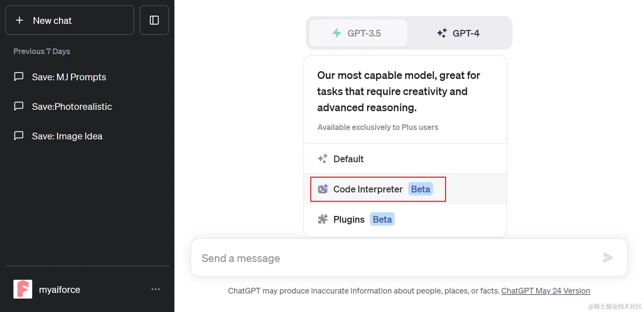Open the three-dot options menu near myaiforce
The width and height of the screenshot is (644, 312).
[x=156, y=289]
